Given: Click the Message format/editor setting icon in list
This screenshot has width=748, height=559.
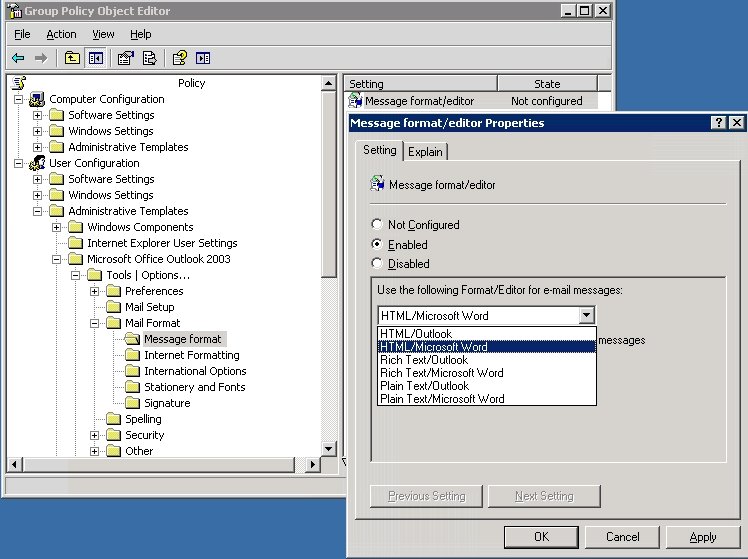Looking at the screenshot, I should point(355,101).
